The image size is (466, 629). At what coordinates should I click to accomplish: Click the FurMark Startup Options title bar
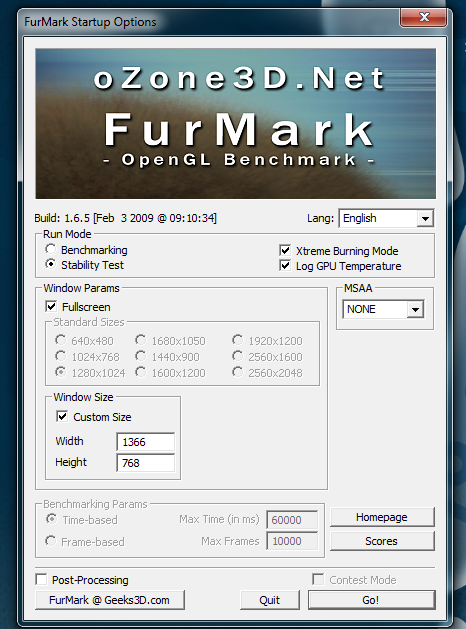[209, 21]
